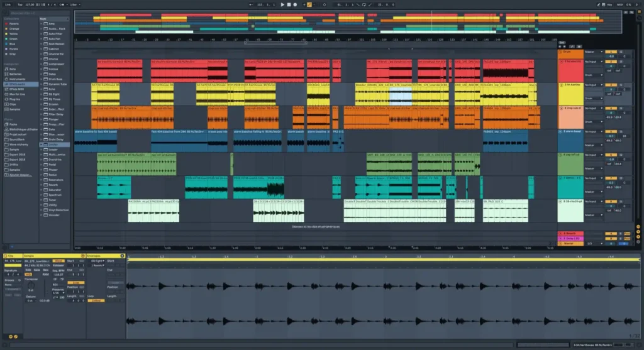The image size is (644, 350).
Task: Click Ajouter dossier link in Places
Action: [x=19, y=175]
